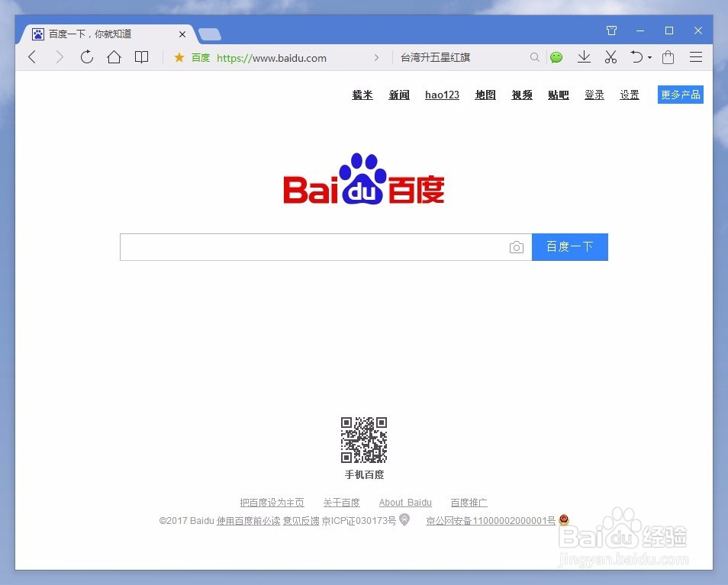Click the skin shirt icon in title bar
The height and width of the screenshot is (585, 728).
[x=611, y=31]
